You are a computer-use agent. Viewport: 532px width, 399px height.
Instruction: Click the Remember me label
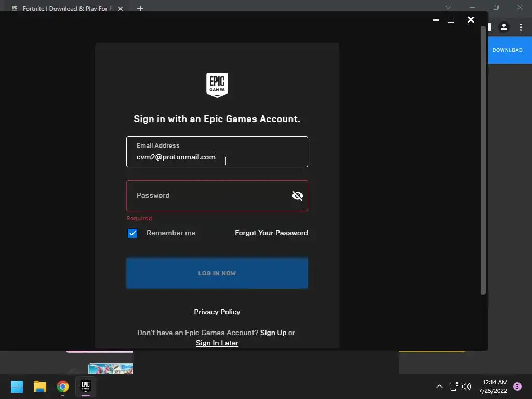click(170, 233)
